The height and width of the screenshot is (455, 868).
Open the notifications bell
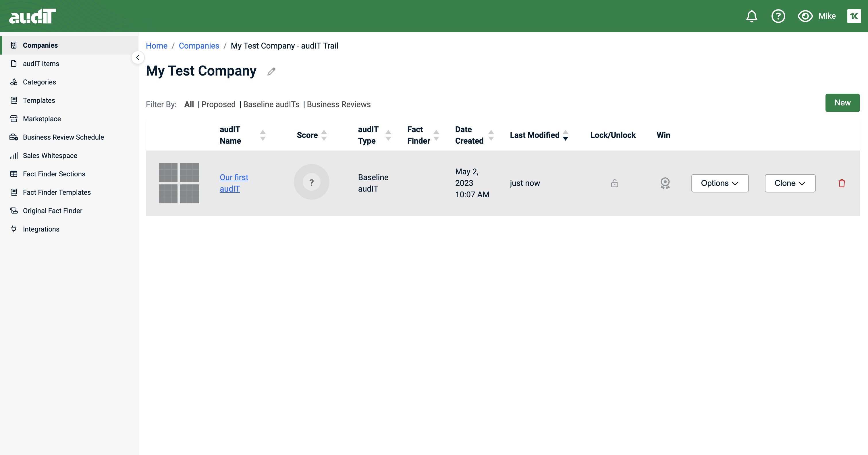[x=751, y=16]
